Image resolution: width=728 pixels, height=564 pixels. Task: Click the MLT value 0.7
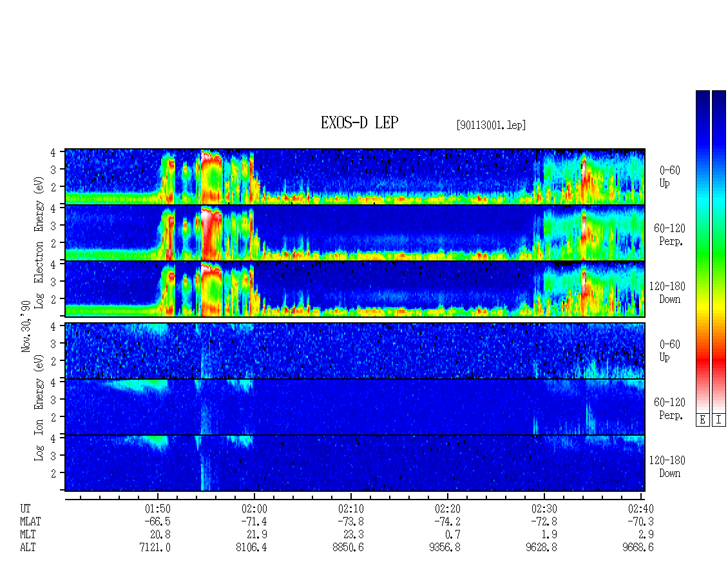(453, 535)
